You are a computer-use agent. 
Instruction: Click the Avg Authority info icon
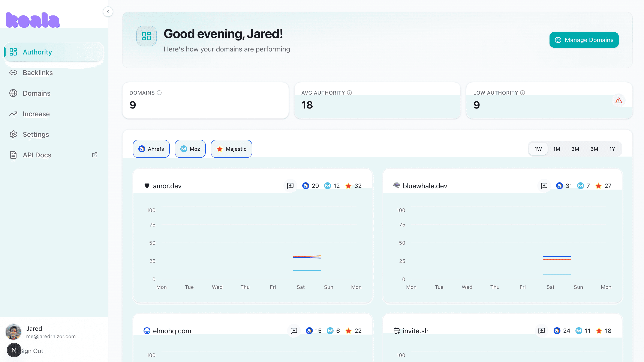(349, 93)
